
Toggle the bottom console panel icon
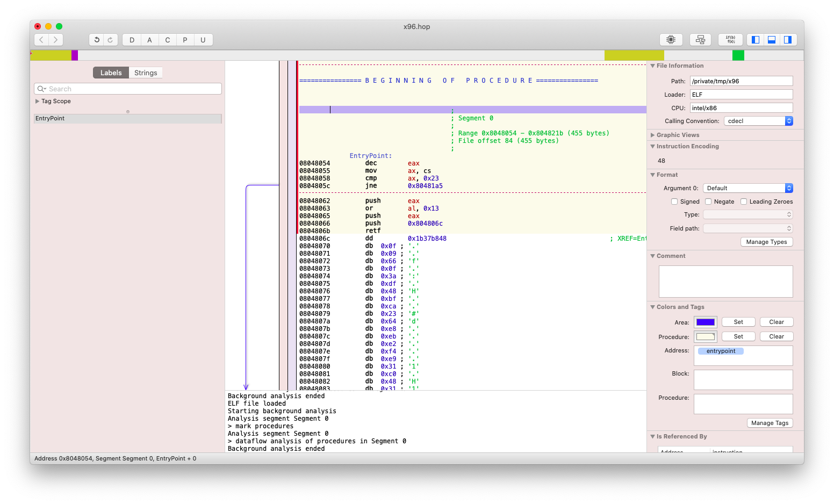(x=772, y=40)
